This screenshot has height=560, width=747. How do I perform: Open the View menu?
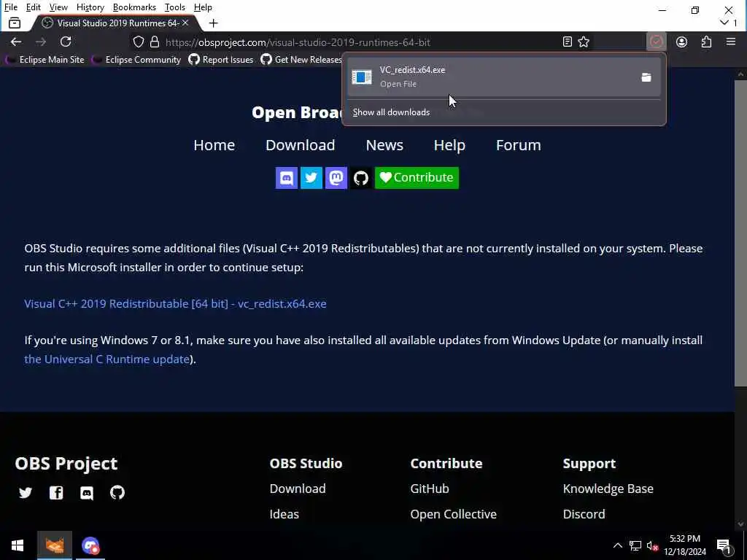pos(58,7)
